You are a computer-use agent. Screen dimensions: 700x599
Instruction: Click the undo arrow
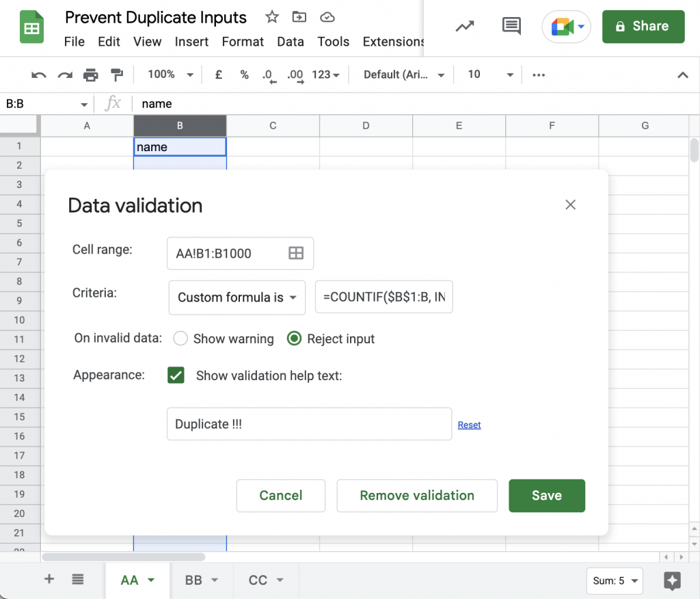[39, 75]
